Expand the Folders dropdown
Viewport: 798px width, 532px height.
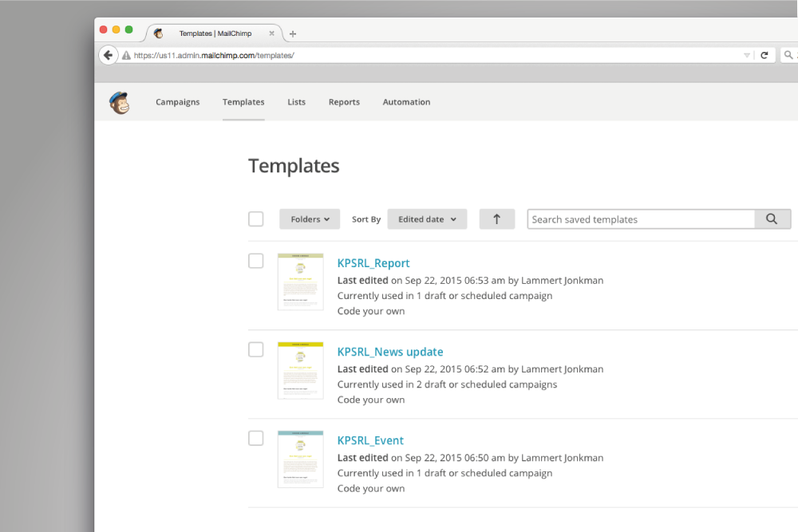tap(310, 219)
